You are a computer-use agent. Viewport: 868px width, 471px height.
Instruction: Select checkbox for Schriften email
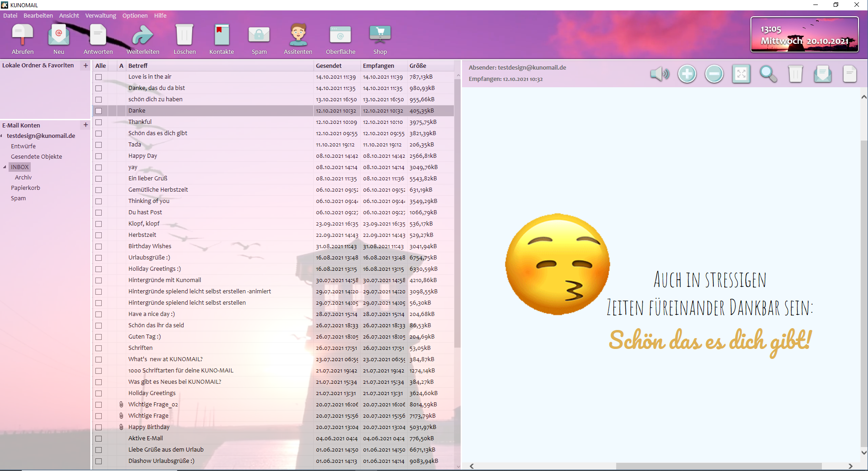99,348
